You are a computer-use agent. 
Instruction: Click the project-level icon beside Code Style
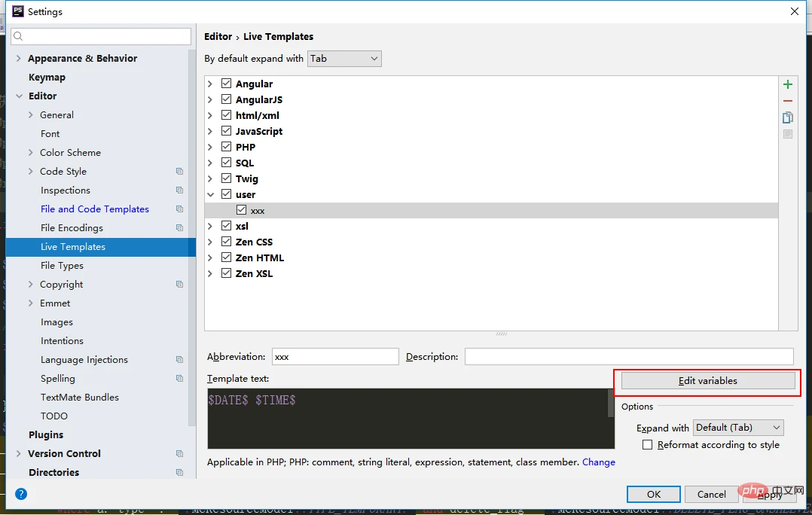click(x=179, y=172)
